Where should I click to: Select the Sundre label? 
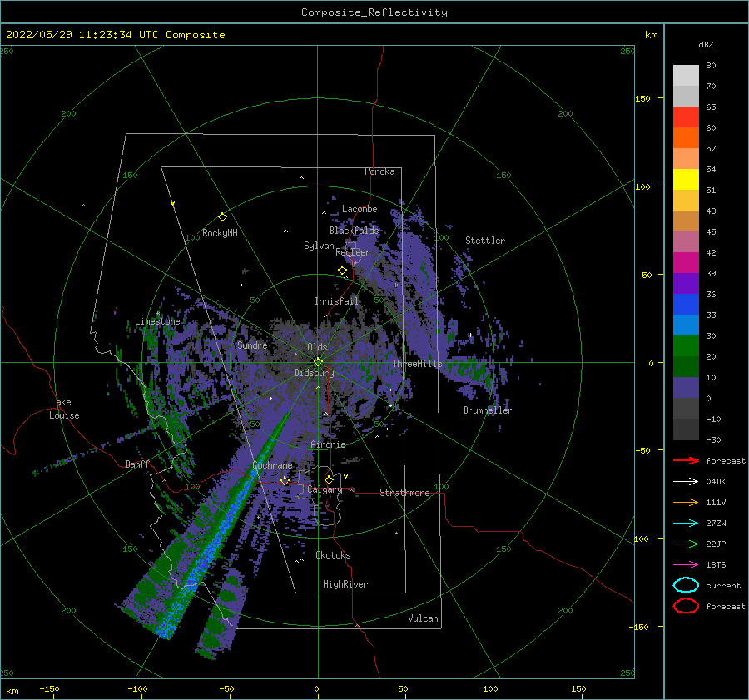tap(252, 345)
